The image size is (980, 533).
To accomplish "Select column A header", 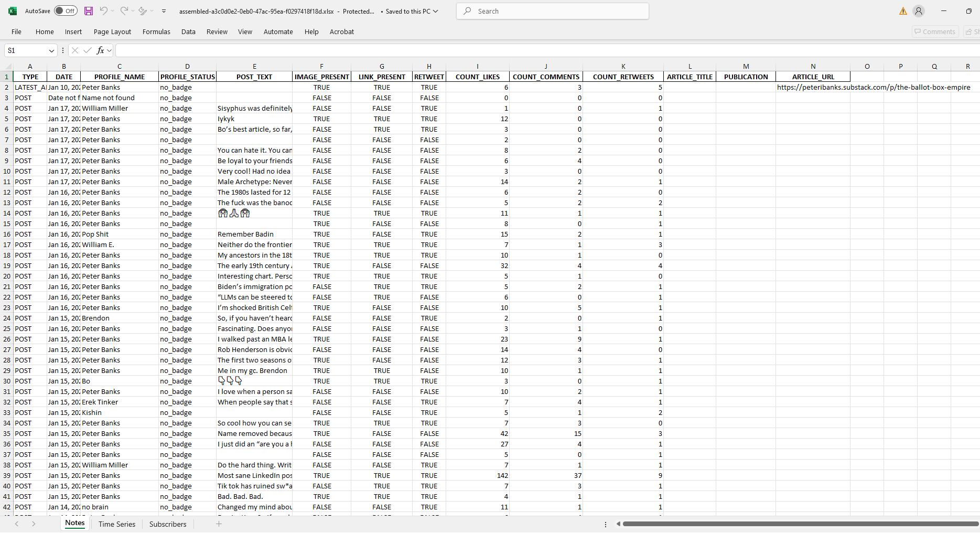I will 30,66.
